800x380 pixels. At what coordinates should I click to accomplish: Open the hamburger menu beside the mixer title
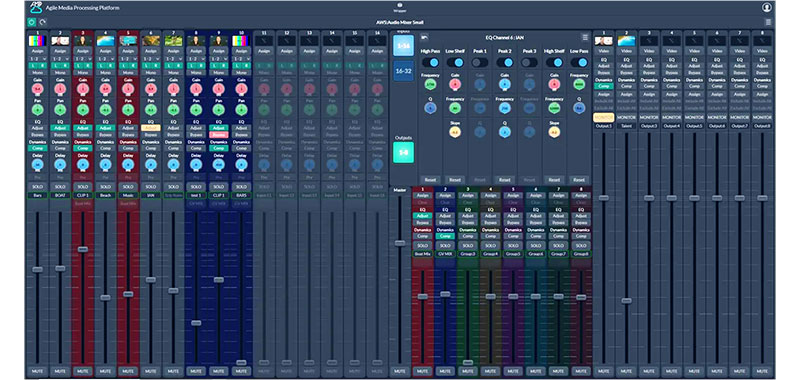(768, 22)
